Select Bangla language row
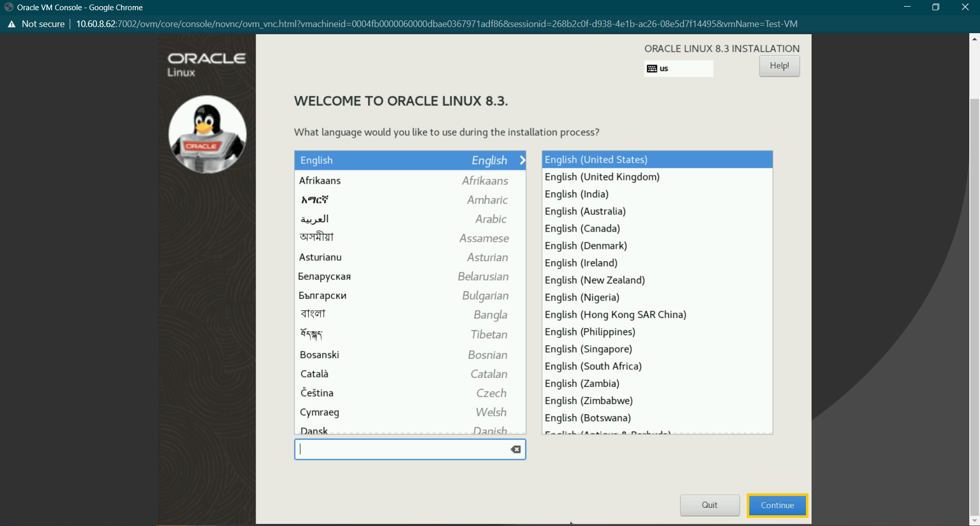 pyautogui.click(x=410, y=315)
